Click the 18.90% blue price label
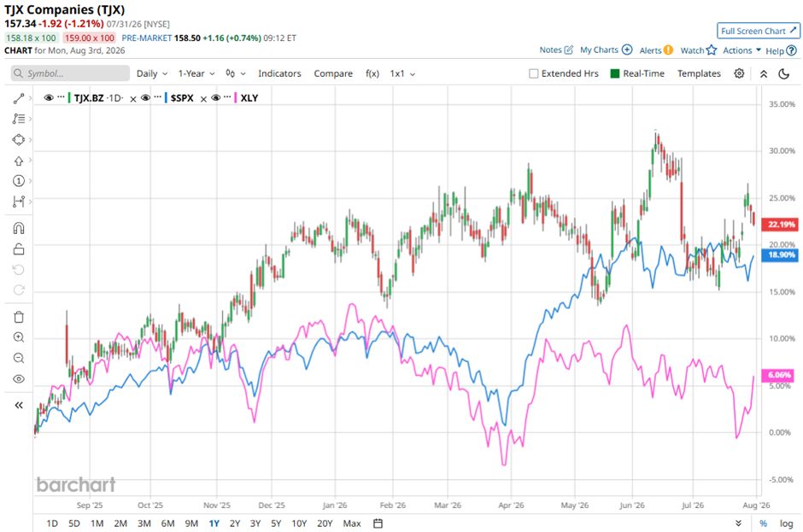 point(781,254)
